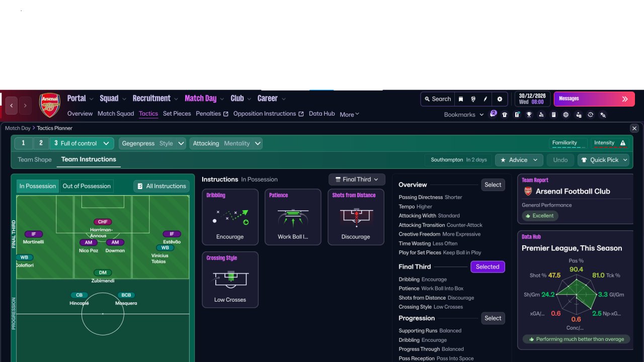This screenshot has width=644, height=362.
Task: Expand the Quick Pick dropdown
Action: tap(604, 160)
